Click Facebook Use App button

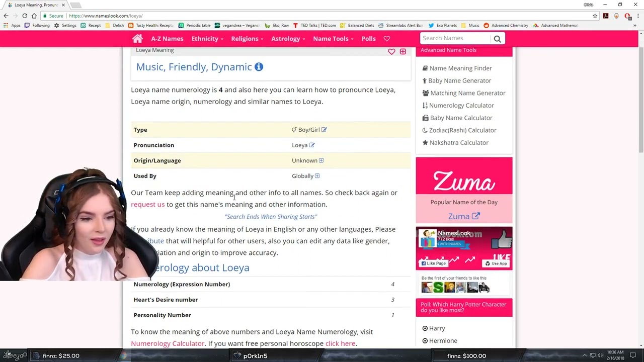pos(496,263)
